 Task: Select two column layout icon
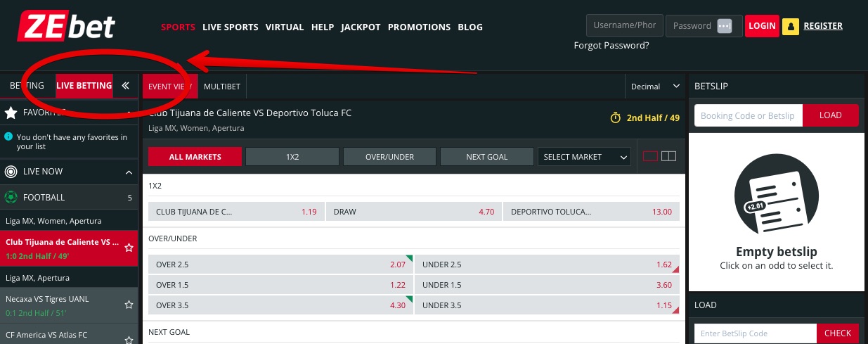(668, 156)
